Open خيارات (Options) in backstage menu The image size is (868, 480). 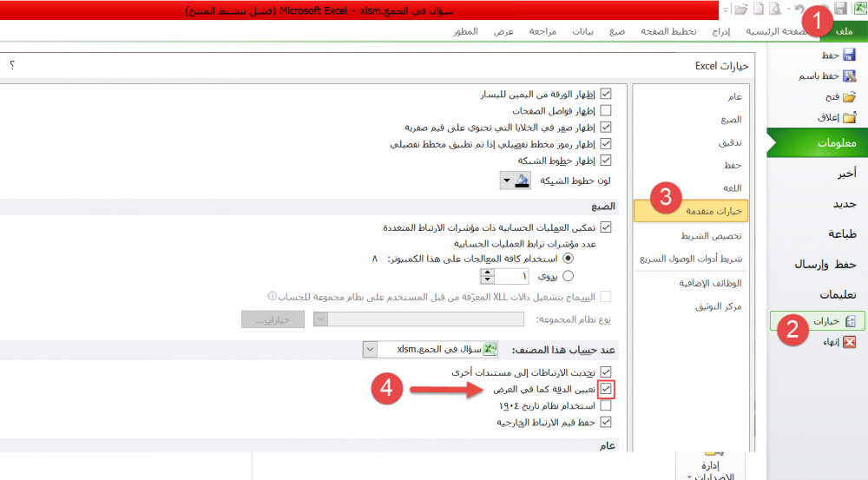[817, 321]
